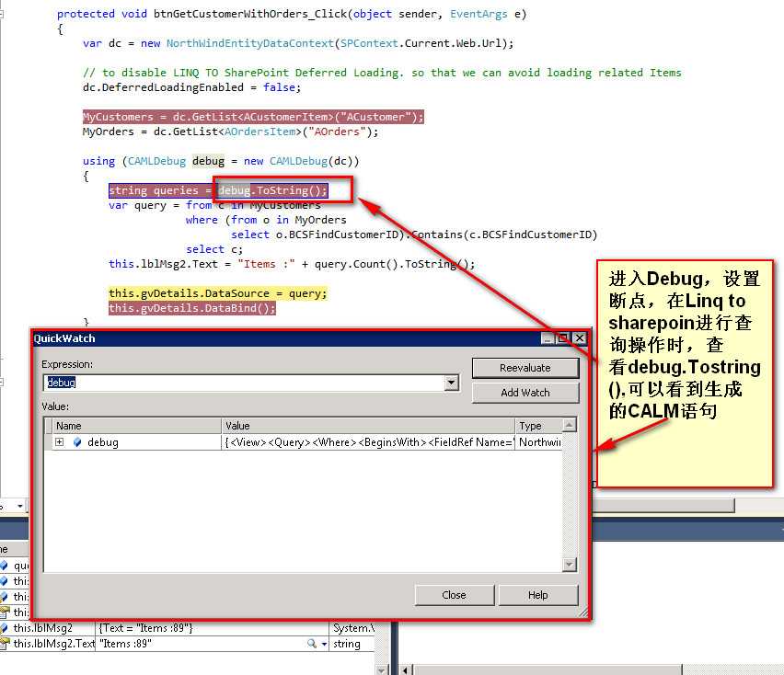
Task: Click the string type cell in watch window
Action: [352, 644]
